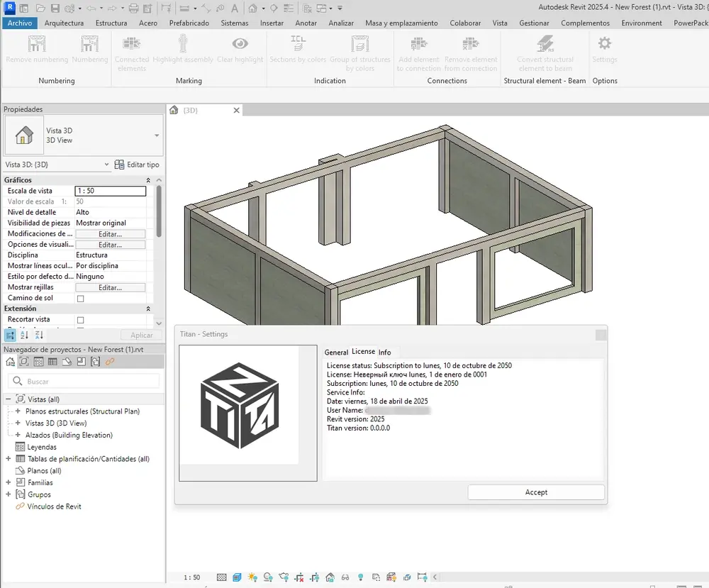Toggle sun path icon in view control bar

[252, 577]
